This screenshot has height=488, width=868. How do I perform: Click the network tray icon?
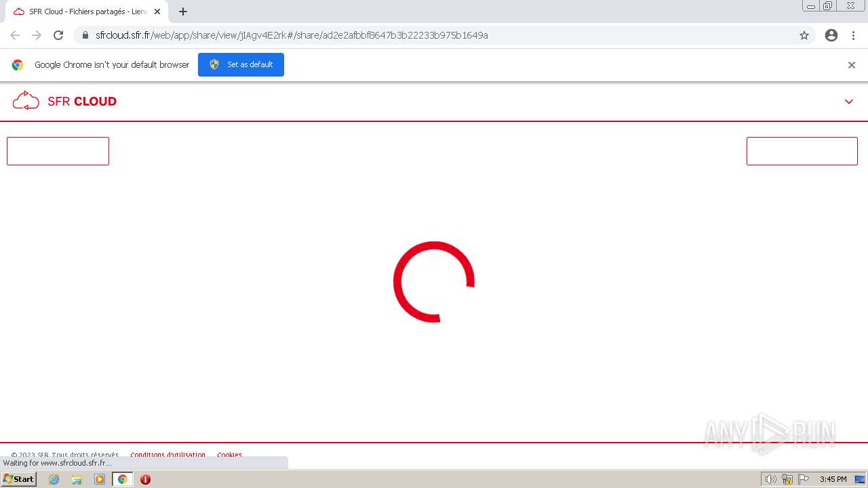pyautogui.click(x=787, y=479)
